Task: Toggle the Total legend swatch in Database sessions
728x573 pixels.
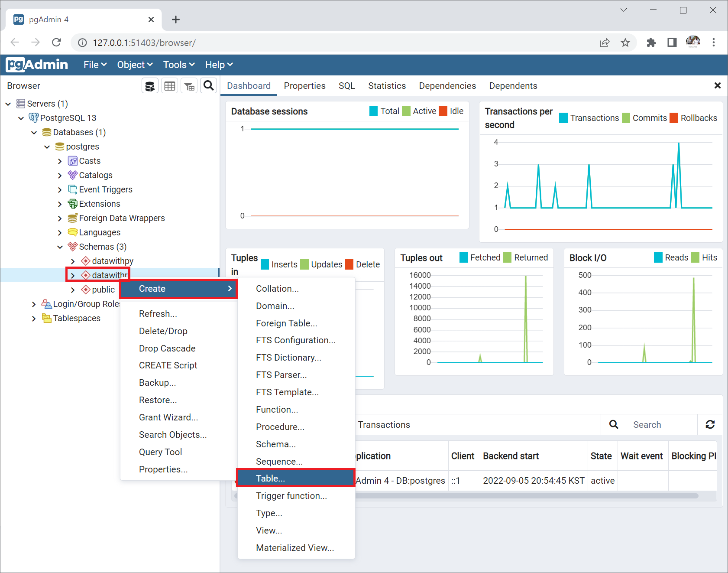Action: pos(374,111)
